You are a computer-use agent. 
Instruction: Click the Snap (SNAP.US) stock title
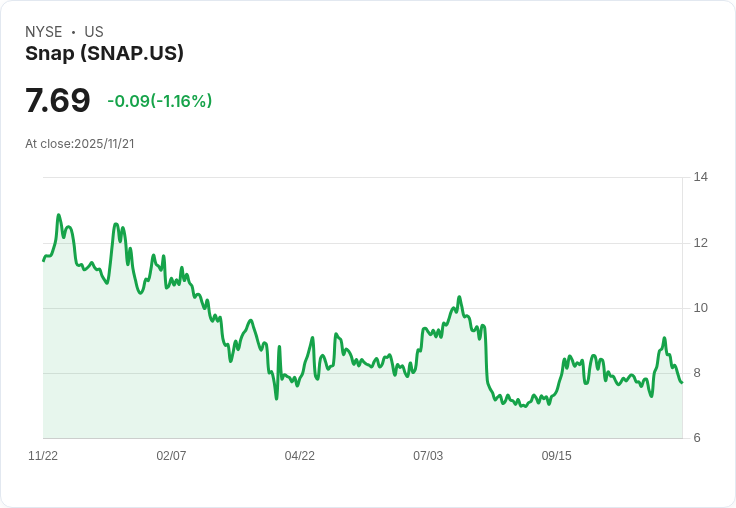(104, 54)
